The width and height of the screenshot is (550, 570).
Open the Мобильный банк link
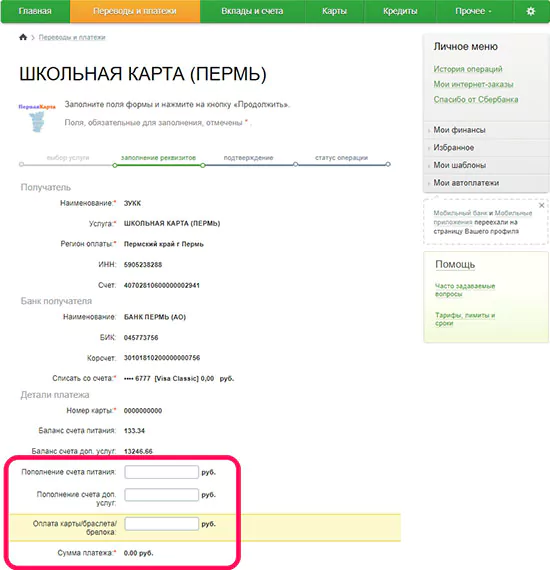click(460, 213)
